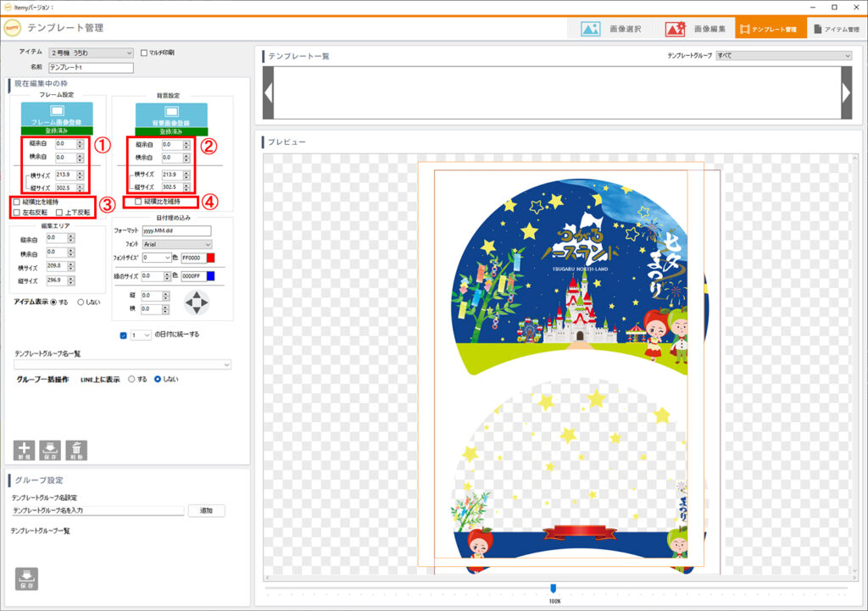The width and height of the screenshot is (868, 611).
Task: Enable the マルチ印刷 checkbox
Action: (144, 53)
